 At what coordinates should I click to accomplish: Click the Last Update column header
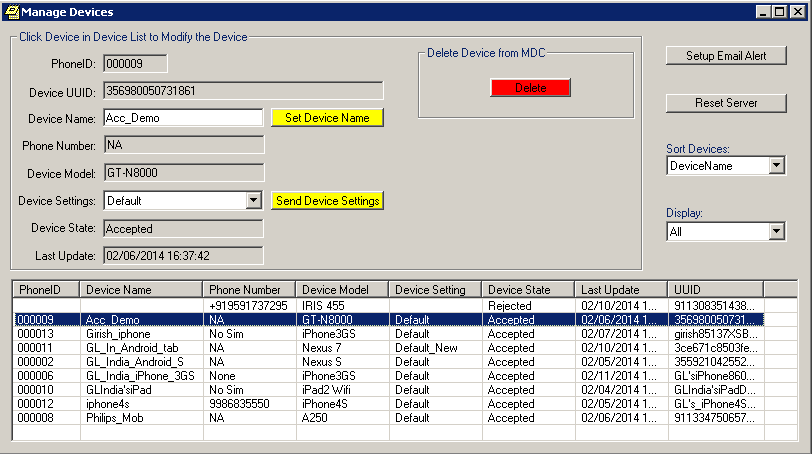[x=621, y=289]
